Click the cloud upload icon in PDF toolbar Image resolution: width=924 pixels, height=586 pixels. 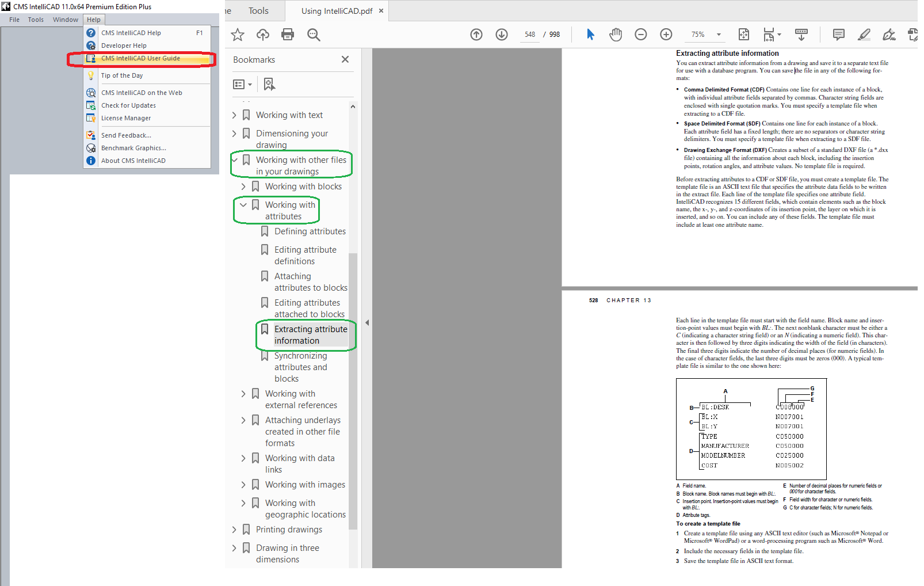pos(263,35)
